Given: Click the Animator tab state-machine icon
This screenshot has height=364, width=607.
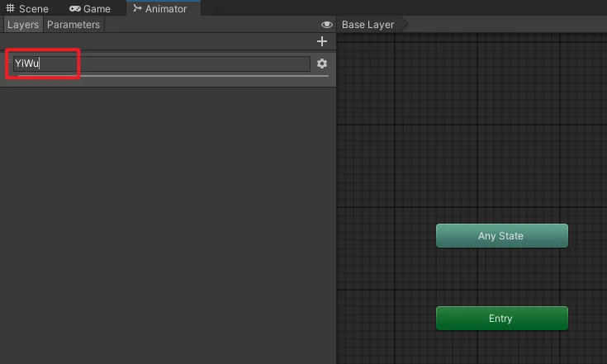Looking at the screenshot, I should coord(137,8).
